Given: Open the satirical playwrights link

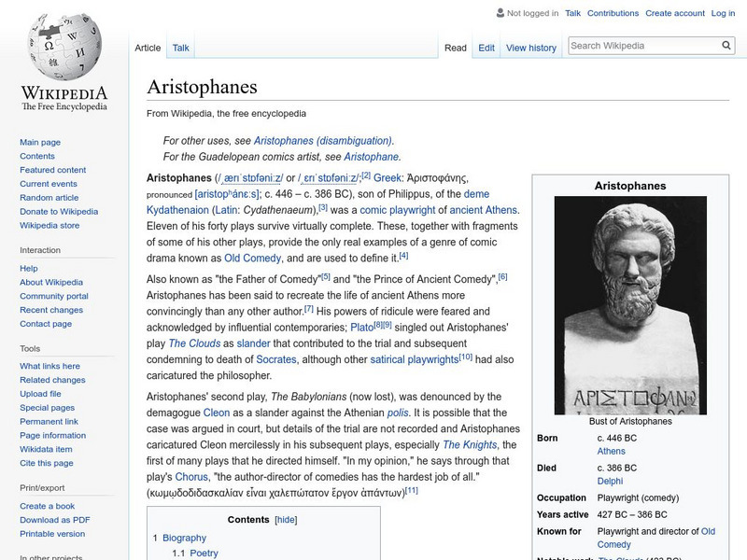Looking at the screenshot, I should [414, 359].
